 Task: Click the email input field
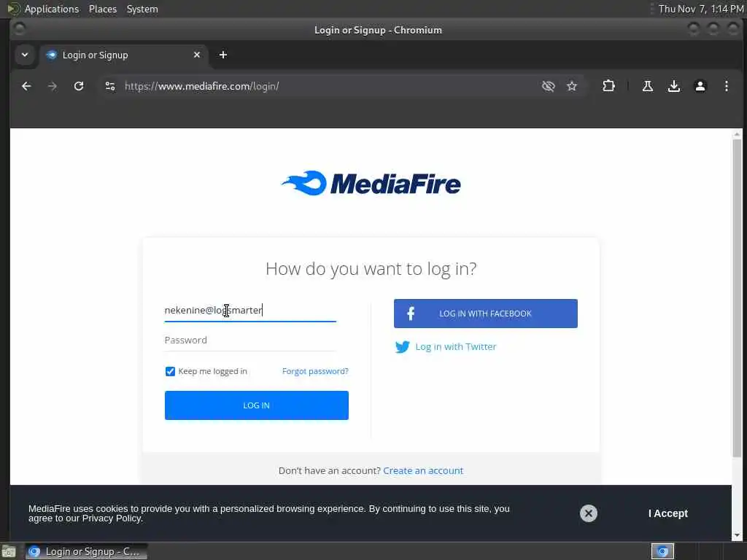(250, 311)
